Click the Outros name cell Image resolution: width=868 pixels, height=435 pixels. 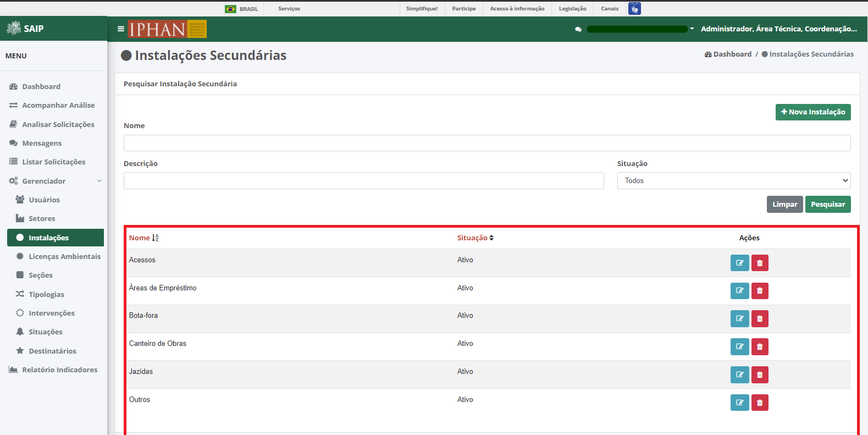tap(140, 399)
